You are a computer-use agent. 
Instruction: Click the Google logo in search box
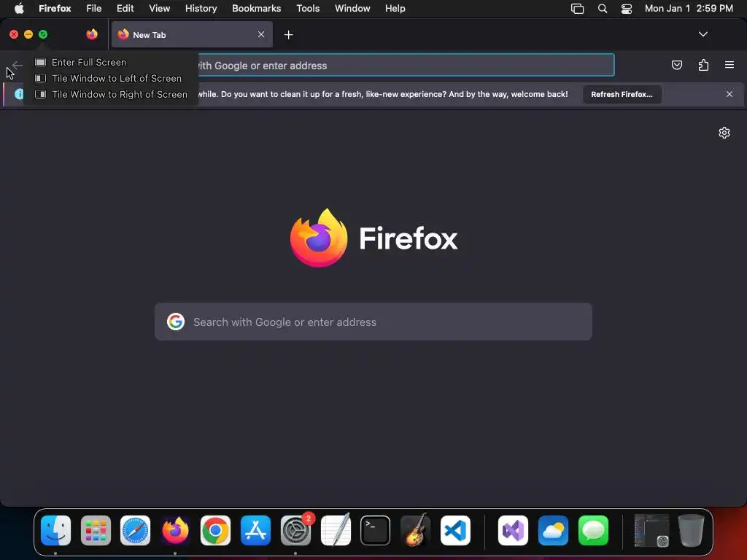[x=176, y=322]
